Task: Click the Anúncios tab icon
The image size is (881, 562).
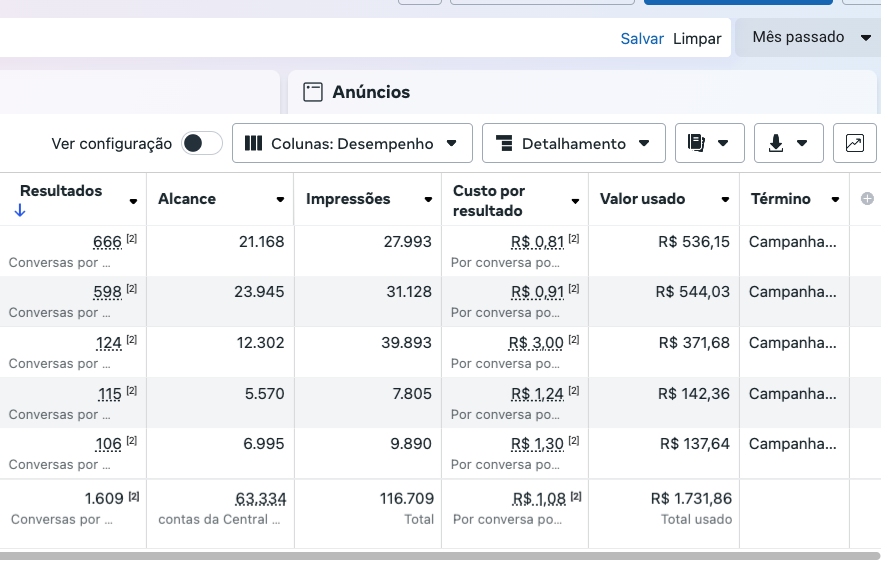Action: coord(313,92)
